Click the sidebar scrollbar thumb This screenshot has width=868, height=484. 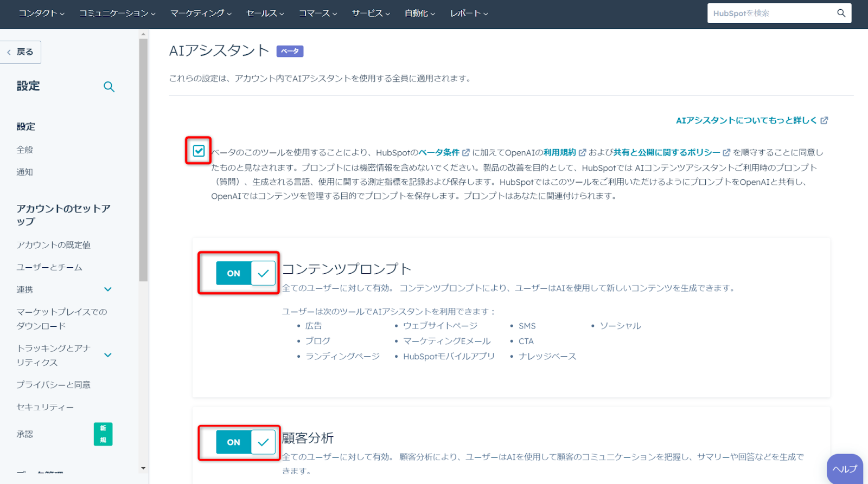[143, 160]
